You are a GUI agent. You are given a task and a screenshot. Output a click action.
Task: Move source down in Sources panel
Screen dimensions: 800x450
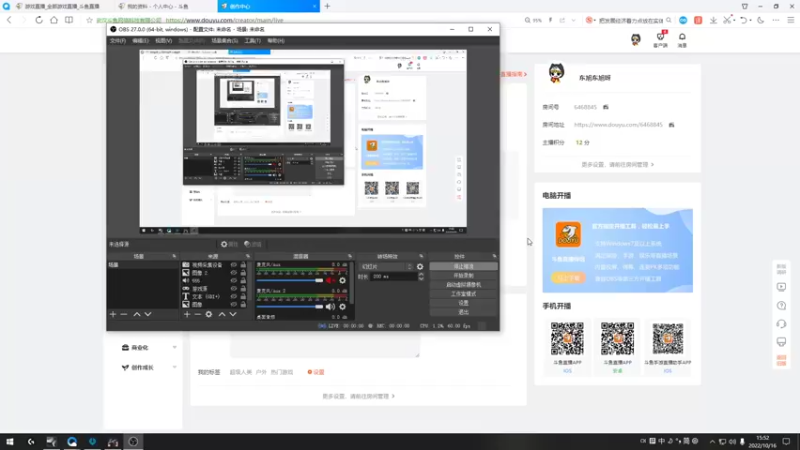[x=233, y=314]
